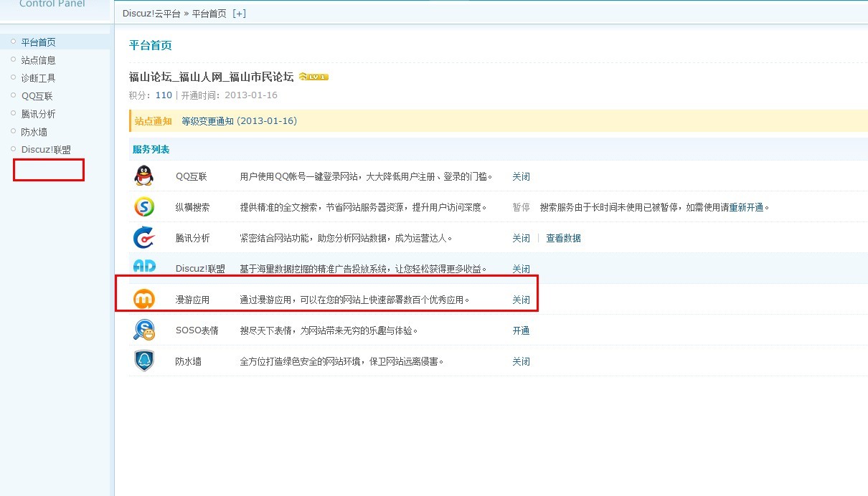The image size is (868, 496).
Task: Click the QQ互联 service name in list
Action: coord(191,176)
